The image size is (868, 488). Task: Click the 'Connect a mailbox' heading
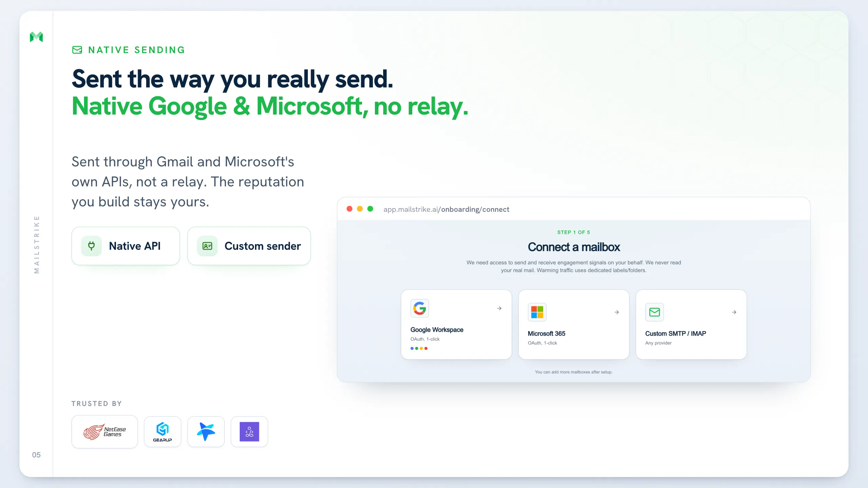574,247
